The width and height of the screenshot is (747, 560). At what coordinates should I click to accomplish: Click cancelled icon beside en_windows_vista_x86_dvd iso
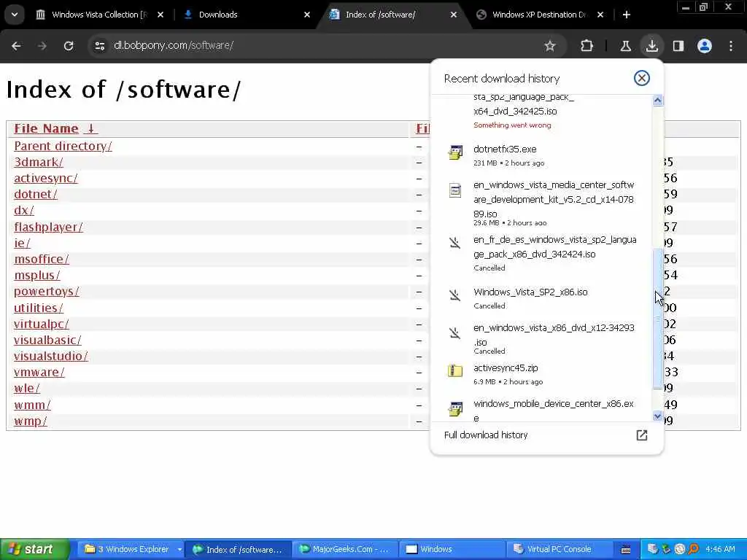pyautogui.click(x=455, y=332)
